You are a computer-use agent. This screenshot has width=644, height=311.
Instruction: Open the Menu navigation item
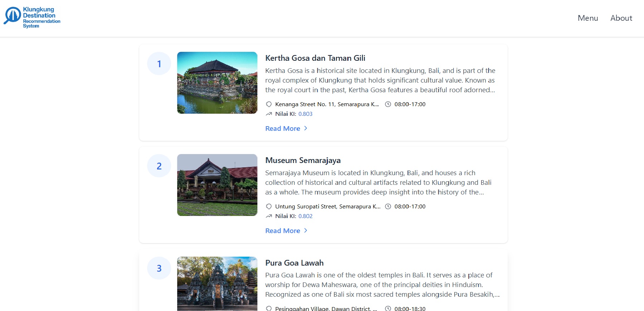tap(588, 18)
